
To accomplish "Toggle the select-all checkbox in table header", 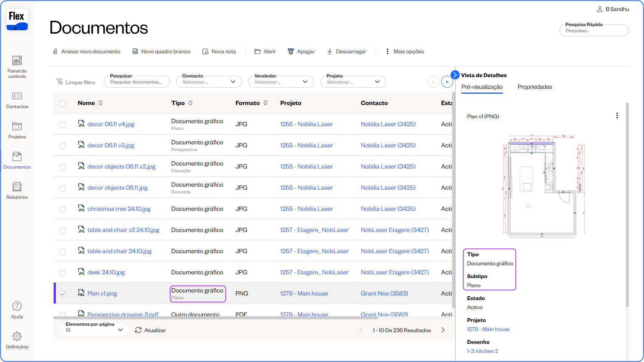I will click(63, 104).
